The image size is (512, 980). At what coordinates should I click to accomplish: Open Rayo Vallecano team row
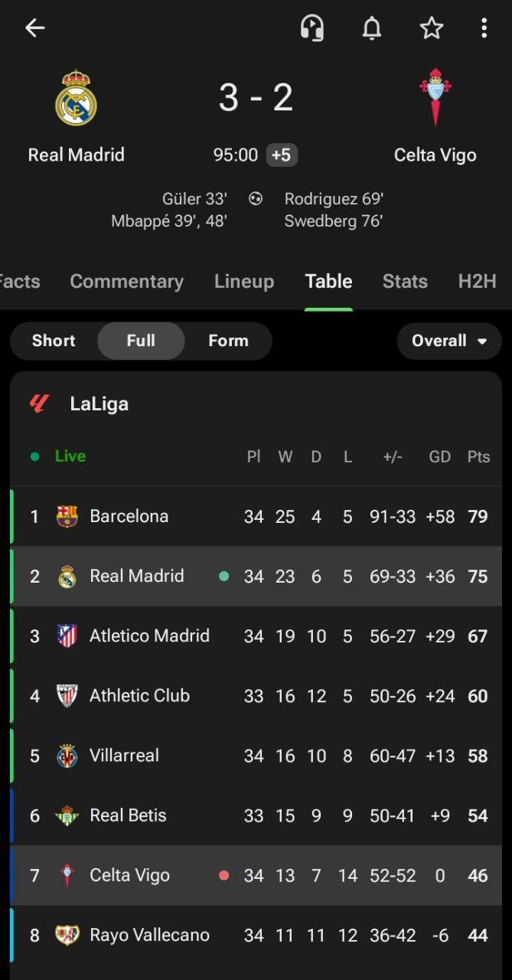[256, 936]
